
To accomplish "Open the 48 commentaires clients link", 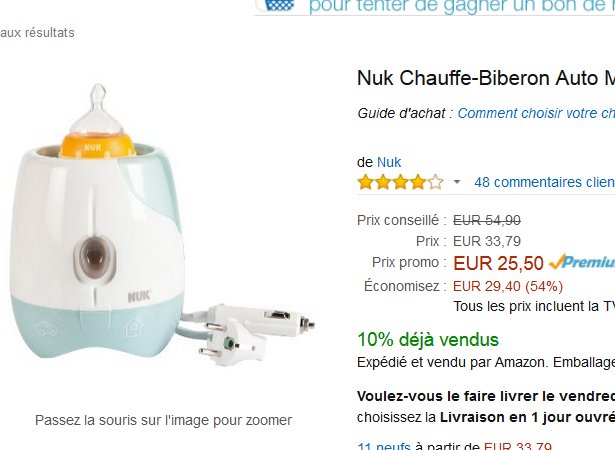I will click(x=544, y=182).
